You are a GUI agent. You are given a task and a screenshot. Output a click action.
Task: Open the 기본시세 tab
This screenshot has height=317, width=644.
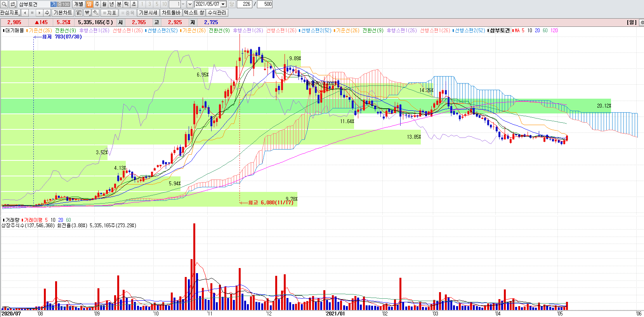[x=148, y=13]
